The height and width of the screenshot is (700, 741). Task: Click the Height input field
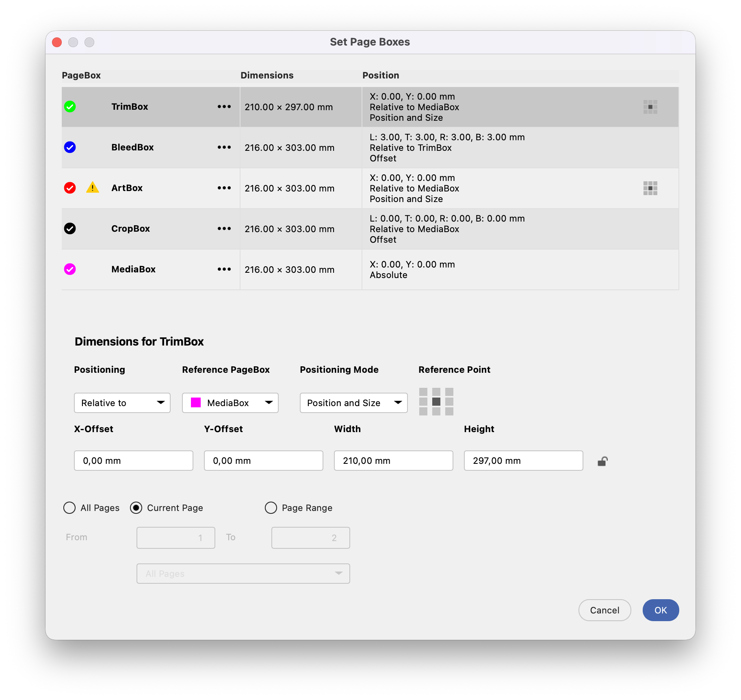click(524, 461)
